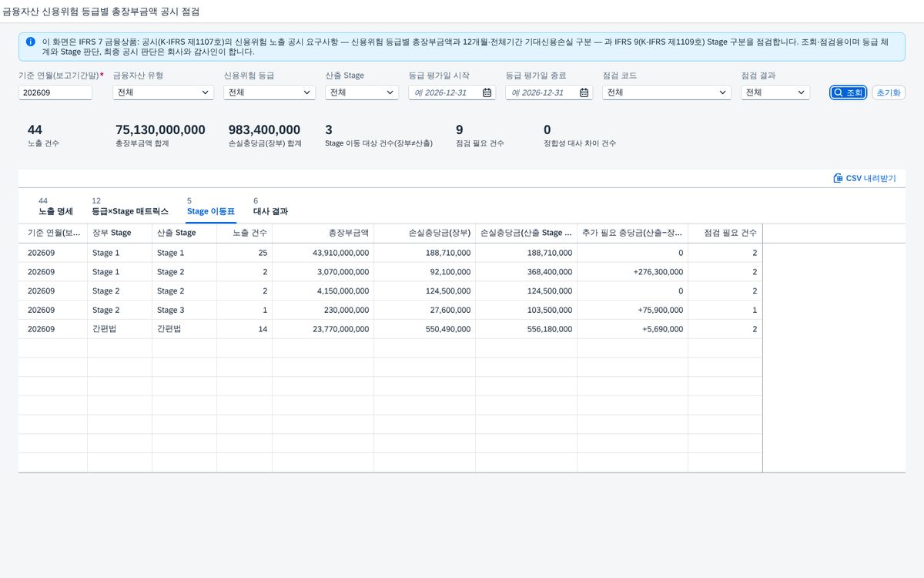Click the info icon in message banner
This screenshot has width=924, height=578.
pos(30,42)
